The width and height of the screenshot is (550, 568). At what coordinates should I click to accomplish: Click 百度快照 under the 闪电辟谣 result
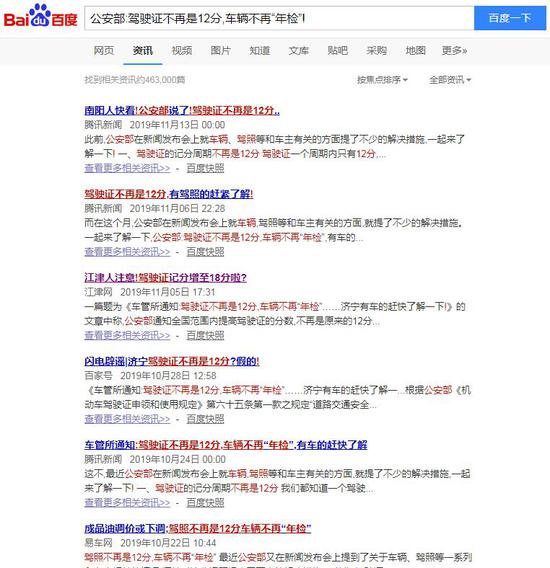pos(205,419)
